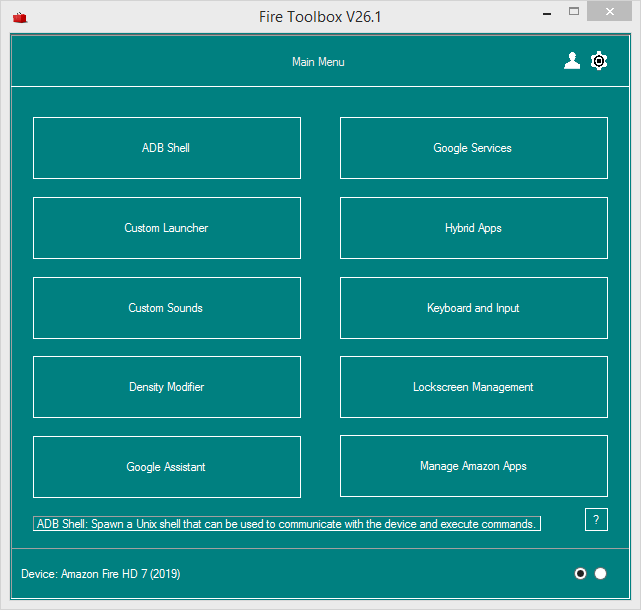Click the ADB Shell description text
Screen dimensions: 641x610
click(x=287, y=524)
